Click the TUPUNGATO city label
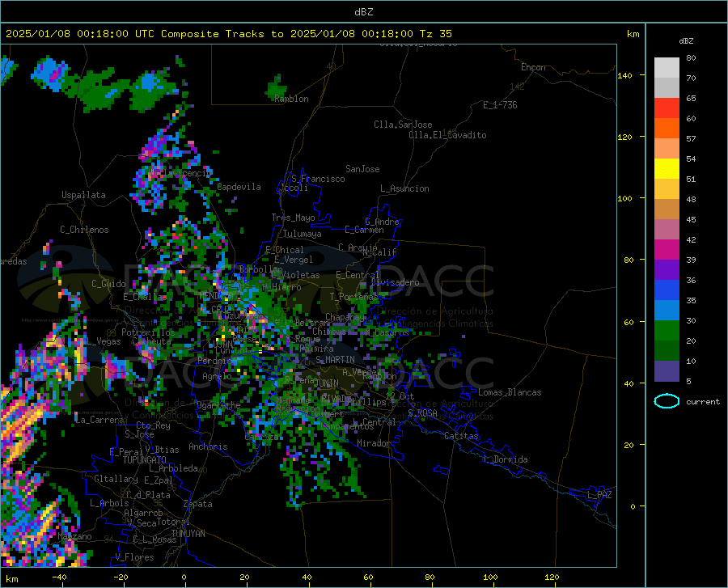The image size is (728, 588). pos(145,460)
